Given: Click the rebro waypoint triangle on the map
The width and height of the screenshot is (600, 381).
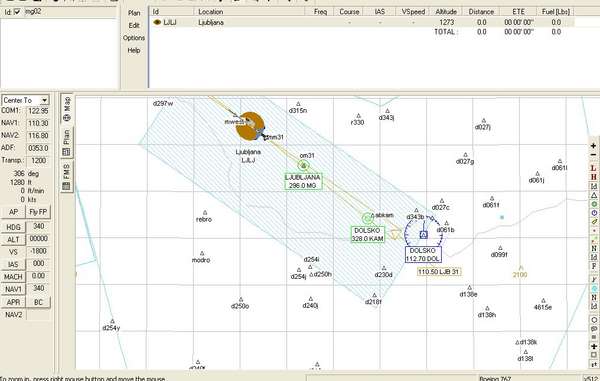Looking at the screenshot, I should [x=205, y=212].
